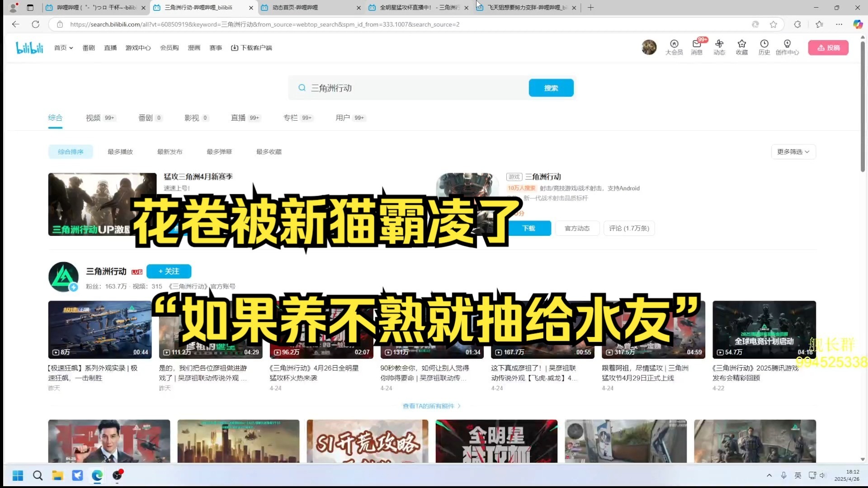The image size is (868, 488).
Task: Select 最多弹幕 sort option
Action: 219,152
